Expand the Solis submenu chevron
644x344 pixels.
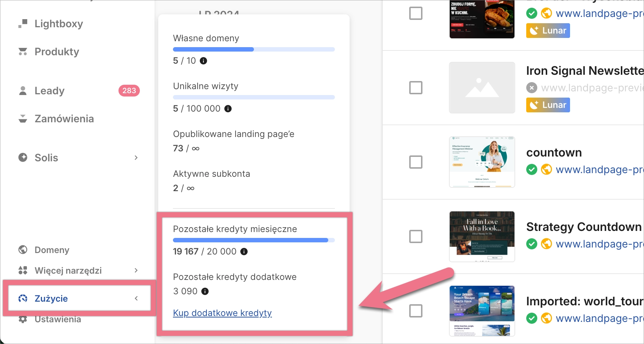click(x=136, y=158)
